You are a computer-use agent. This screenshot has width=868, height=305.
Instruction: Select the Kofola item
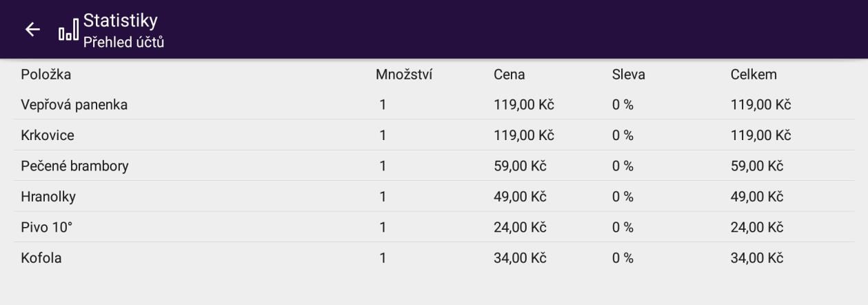(41, 258)
